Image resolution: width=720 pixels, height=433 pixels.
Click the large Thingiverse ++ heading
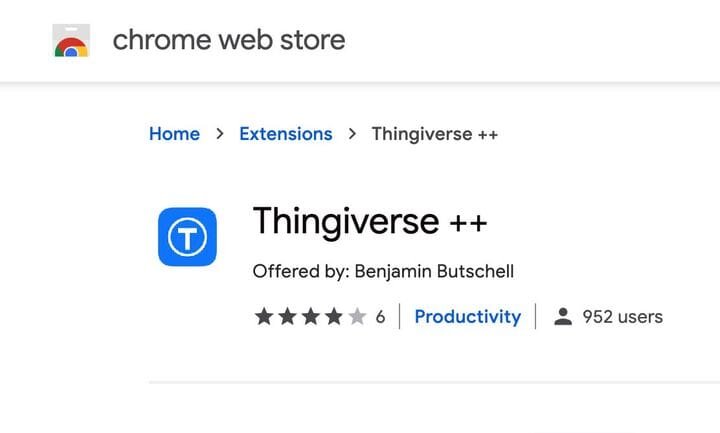[x=370, y=221]
